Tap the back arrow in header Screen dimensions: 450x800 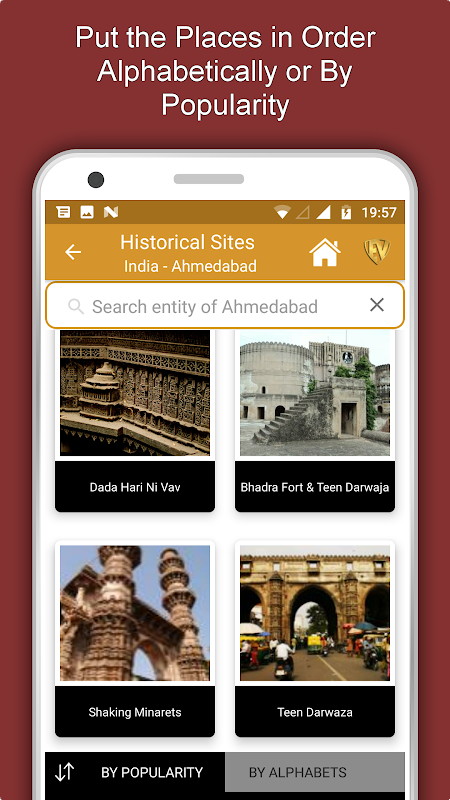click(x=73, y=252)
